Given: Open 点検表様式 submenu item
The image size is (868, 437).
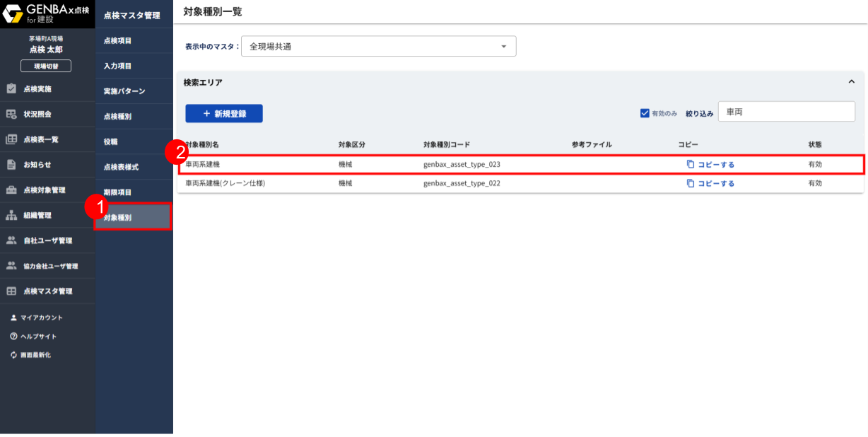Looking at the screenshot, I should [x=121, y=167].
